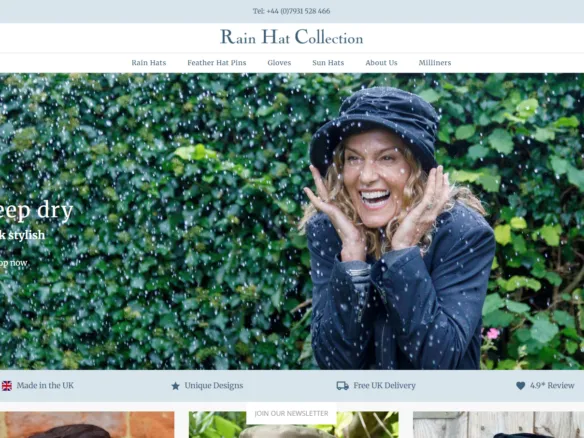Click the Rain Hat Collection logo
The width and height of the screenshot is (584, 438).
click(x=292, y=37)
